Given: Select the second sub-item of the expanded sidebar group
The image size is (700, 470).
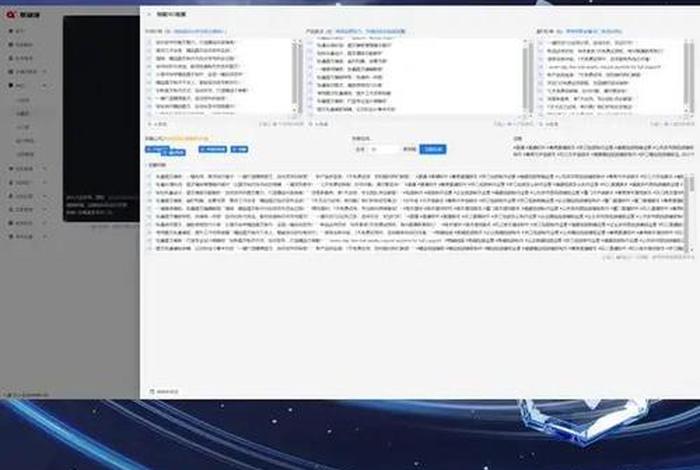Looking at the screenshot, I should click(x=23, y=114).
